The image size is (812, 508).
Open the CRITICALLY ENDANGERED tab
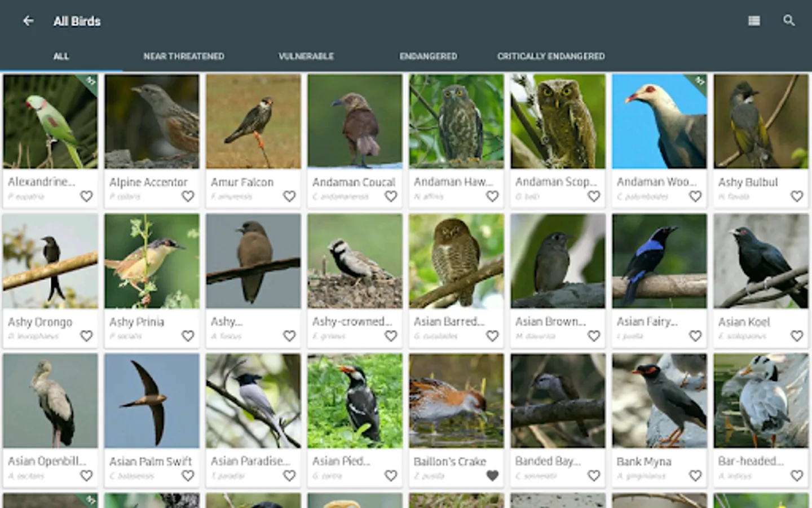[x=551, y=56]
